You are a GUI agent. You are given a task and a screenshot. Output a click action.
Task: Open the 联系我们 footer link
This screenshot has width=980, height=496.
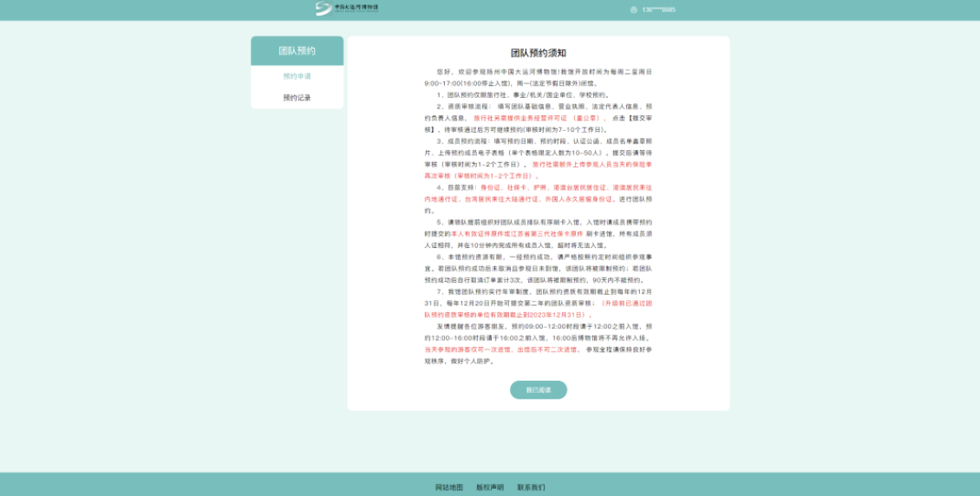pyautogui.click(x=532, y=487)
